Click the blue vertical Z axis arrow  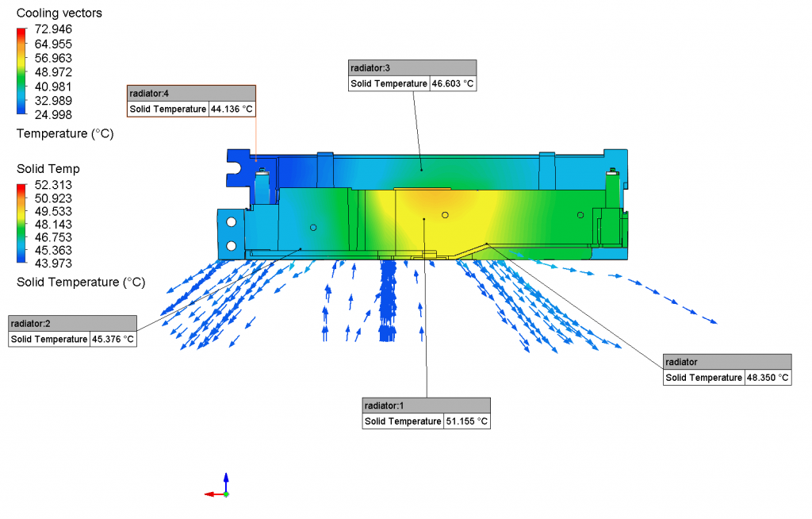tap(226, 481)
